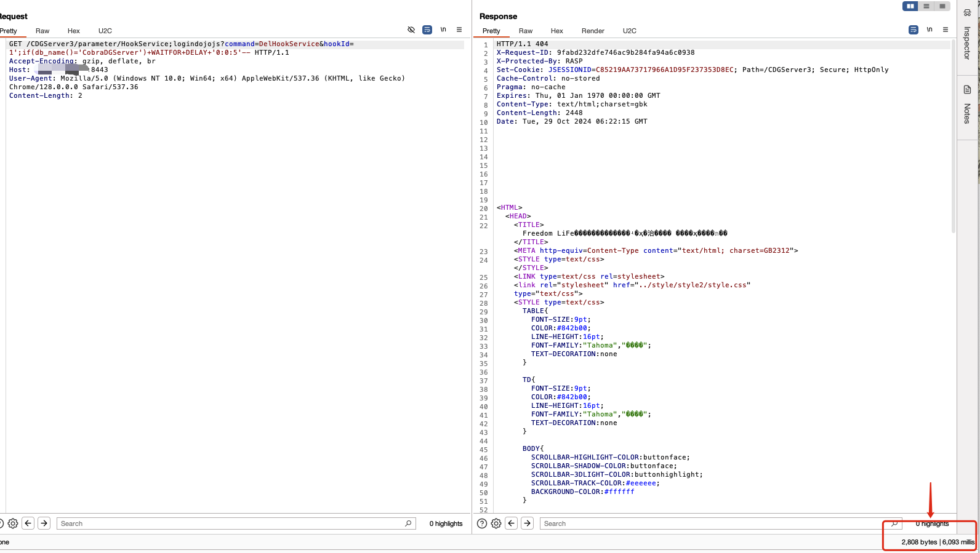Image resolution: width=980 pixels, height=553 pixels.
Task: Select top-bottom stacked layout icon
Action: coord(926,6)
